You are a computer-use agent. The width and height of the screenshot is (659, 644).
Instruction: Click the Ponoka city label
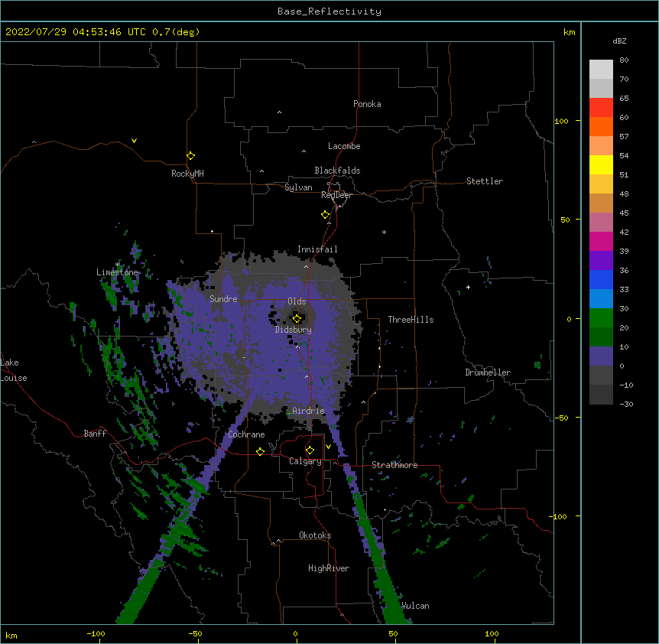[x=367, y=104]
